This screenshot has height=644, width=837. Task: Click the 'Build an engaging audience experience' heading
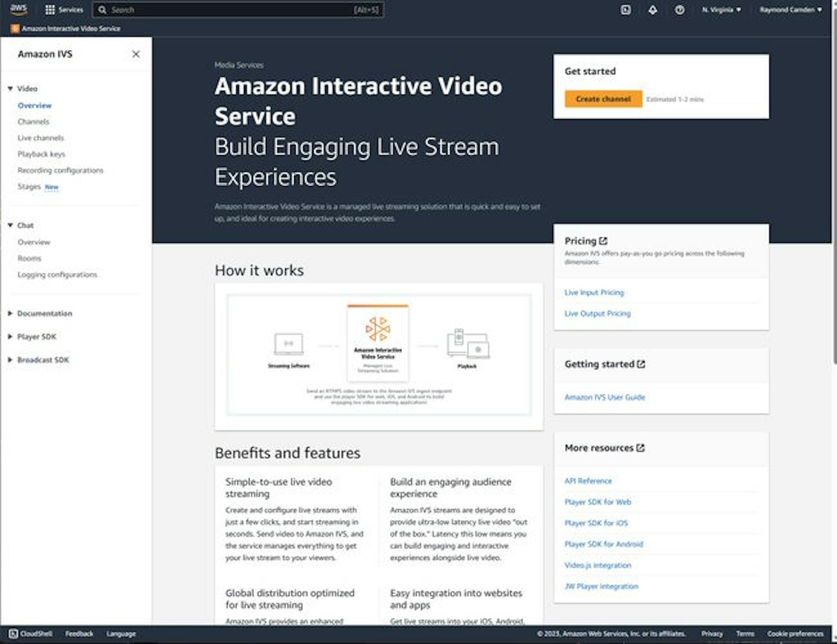pyautogui.click(x=451, y=487)
